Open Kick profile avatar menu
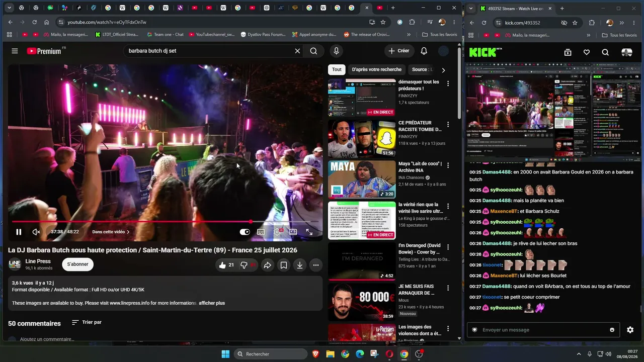The height and width of the screenshot is (362, 644). point(627,52)
